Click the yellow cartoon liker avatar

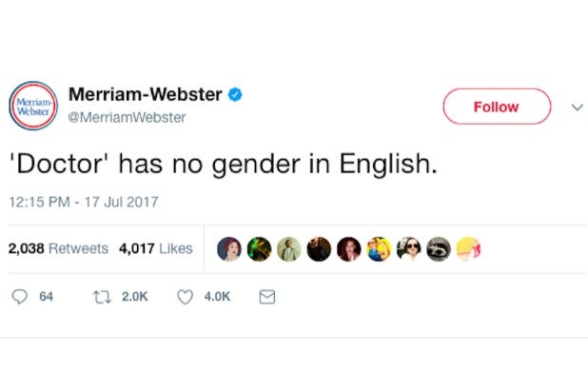coord(468,249)
